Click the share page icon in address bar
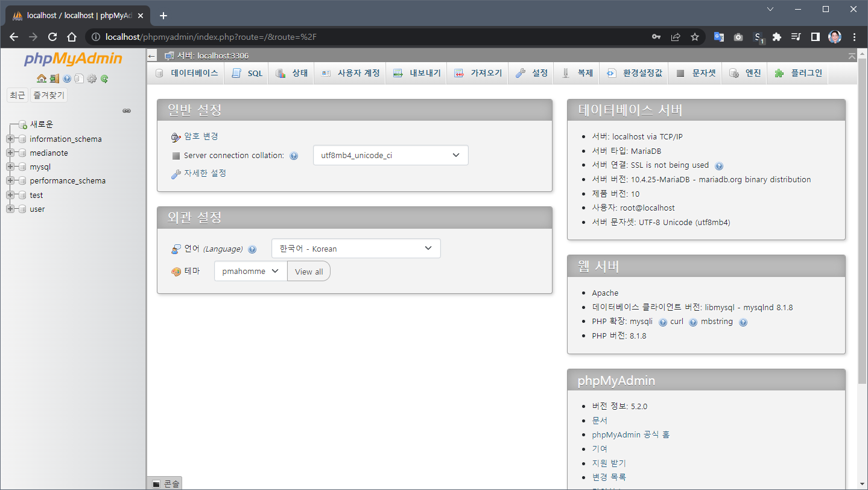Viewport: 868px width, 490px height. (676, 37)
